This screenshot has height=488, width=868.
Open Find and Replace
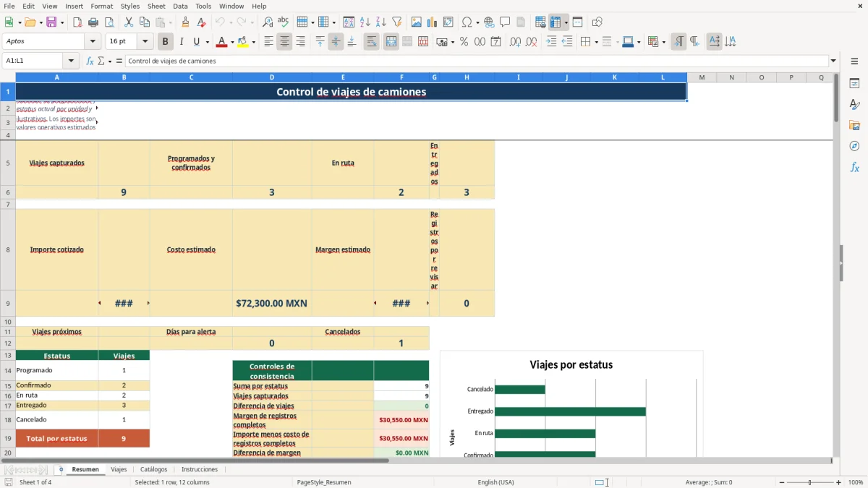[x=268, y=22]
